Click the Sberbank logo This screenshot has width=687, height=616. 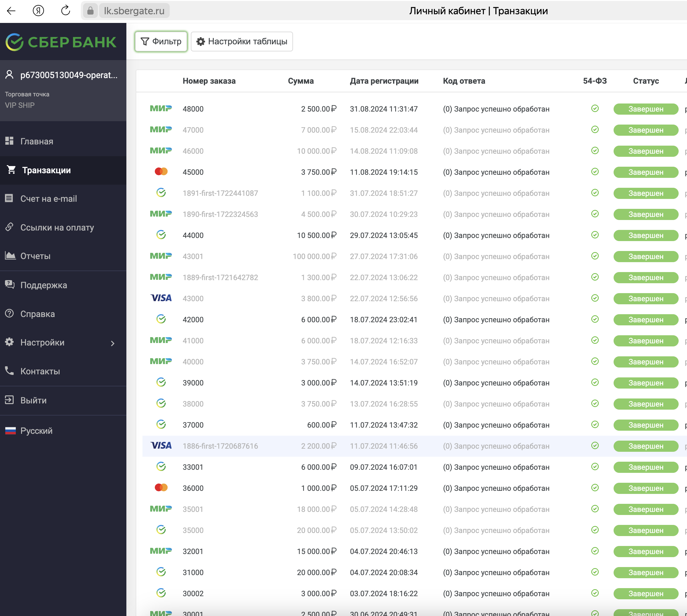[61, 42]
